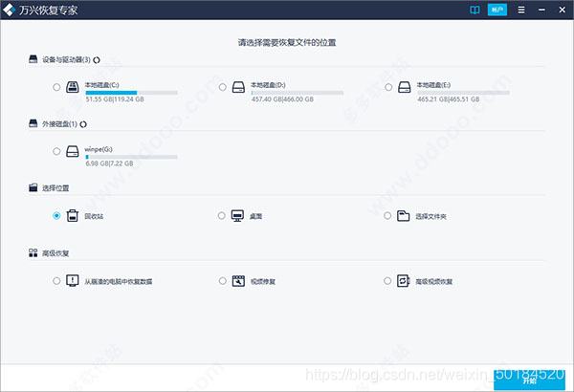Click the winpe(G:) usage bar

tap(131, 157)
